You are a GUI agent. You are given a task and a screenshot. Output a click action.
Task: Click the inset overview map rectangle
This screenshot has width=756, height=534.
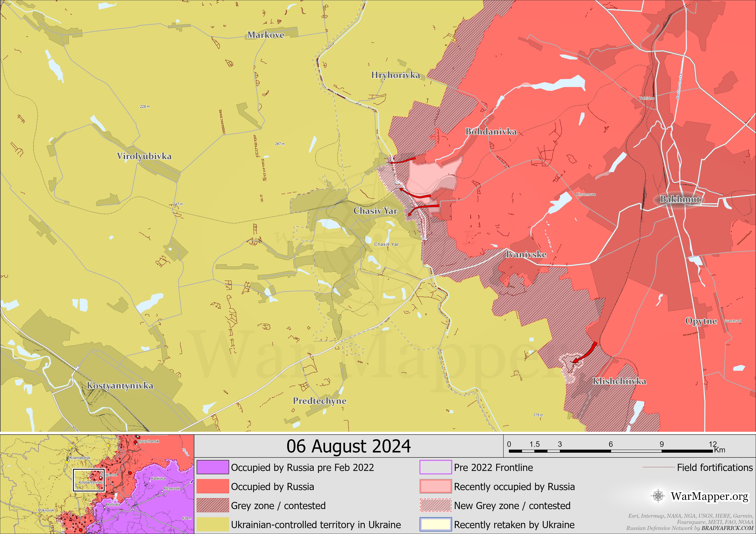[x=89, y=480]
